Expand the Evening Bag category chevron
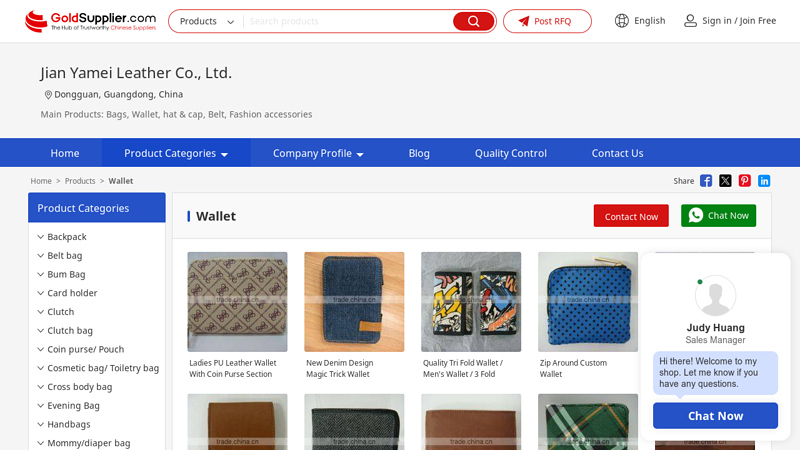The height and width of the screenshot is (450, 800). point(41,406)
